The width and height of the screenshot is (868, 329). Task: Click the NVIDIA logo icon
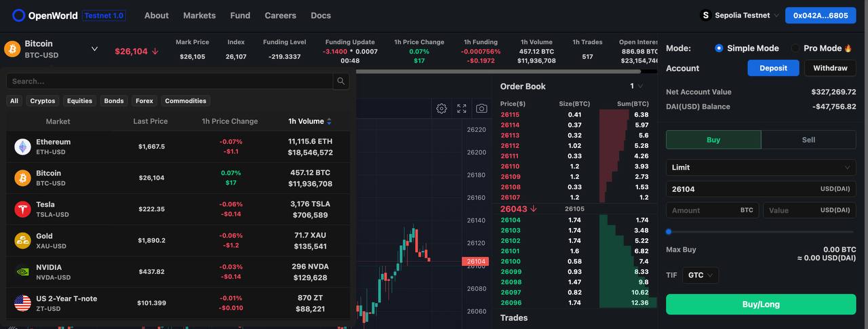click(23, 271)
